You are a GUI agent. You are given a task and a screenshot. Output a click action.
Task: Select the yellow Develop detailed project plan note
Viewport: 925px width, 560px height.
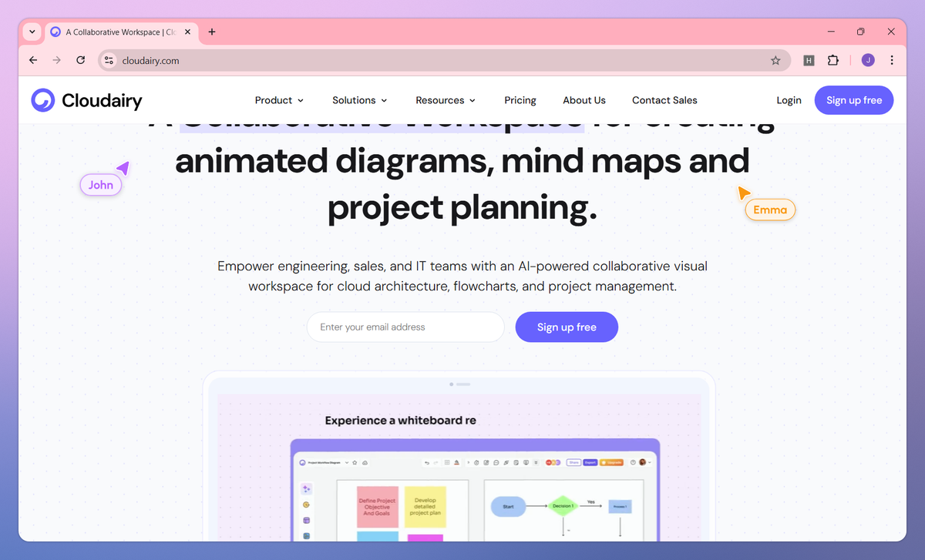pos(425,506)
